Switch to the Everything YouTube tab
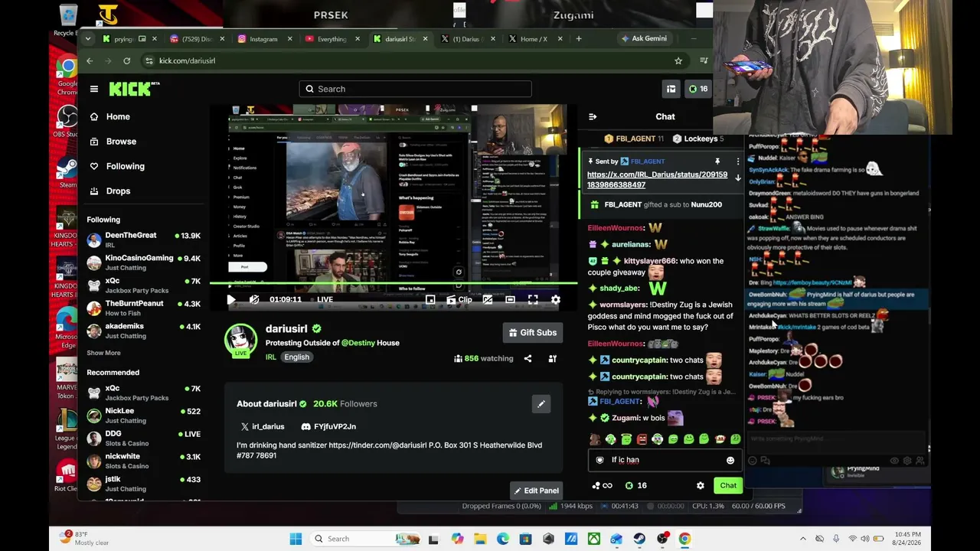This screenshot has height=551, width=980. 332,39
